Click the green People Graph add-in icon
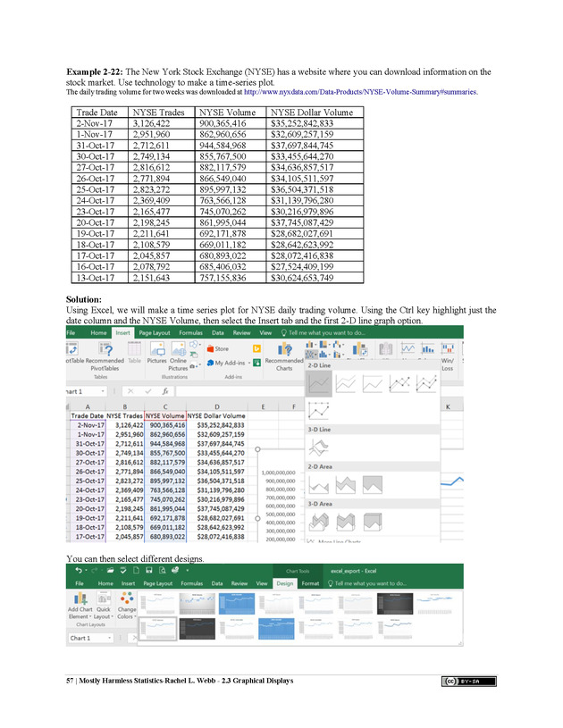 tap(256, 363)
